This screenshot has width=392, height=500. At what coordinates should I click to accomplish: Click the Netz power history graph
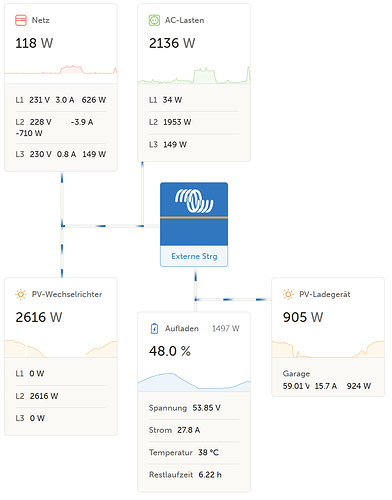click(61, 69)
